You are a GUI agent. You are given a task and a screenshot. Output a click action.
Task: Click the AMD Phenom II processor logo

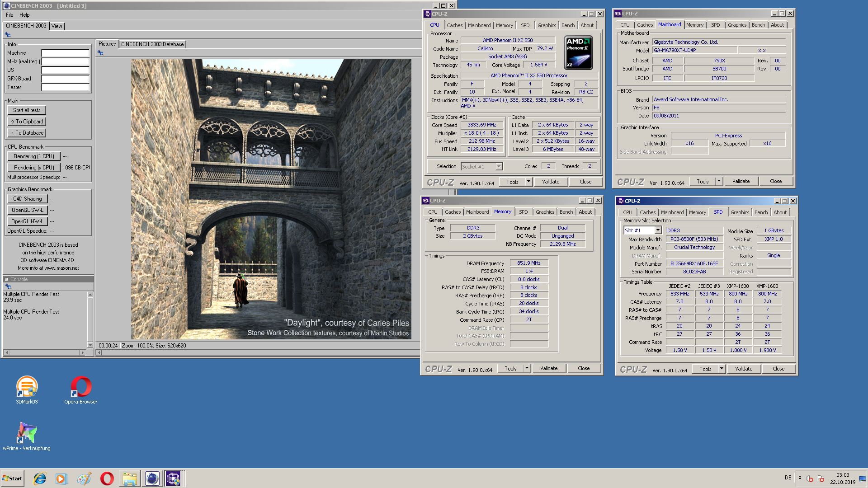coord(578,53)
